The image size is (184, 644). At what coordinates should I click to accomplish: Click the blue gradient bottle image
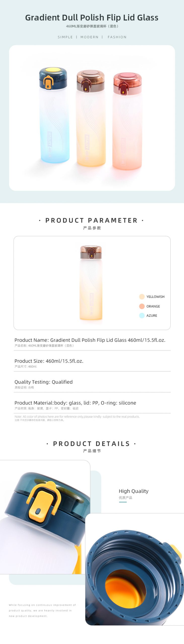pyautogui.click(x=54, y=116)
